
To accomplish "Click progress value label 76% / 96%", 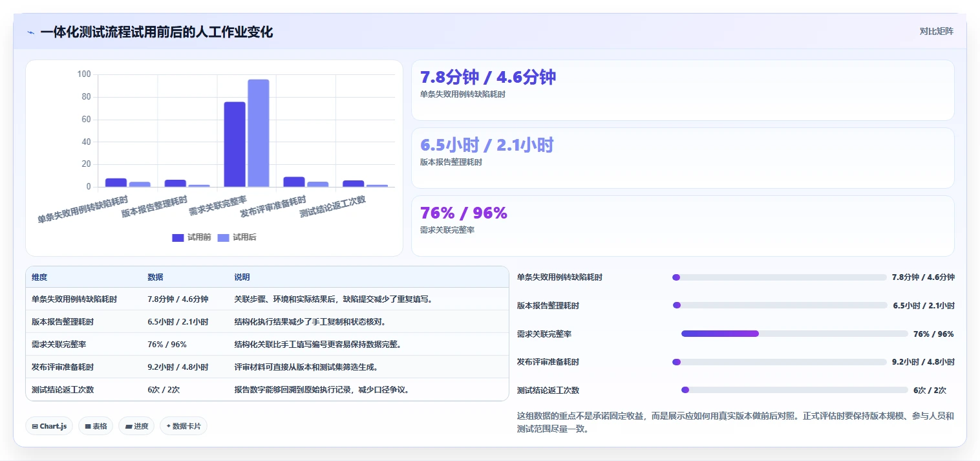I will coord(933,334).
